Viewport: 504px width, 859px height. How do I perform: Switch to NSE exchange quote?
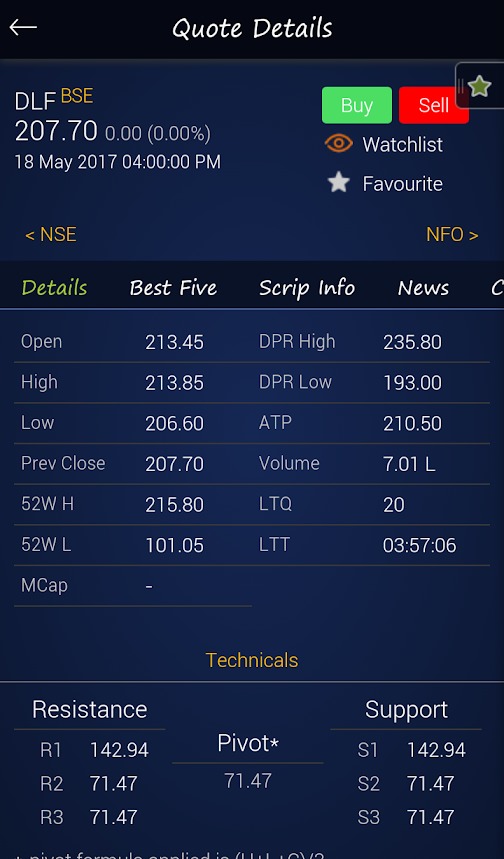click(50, 234)
